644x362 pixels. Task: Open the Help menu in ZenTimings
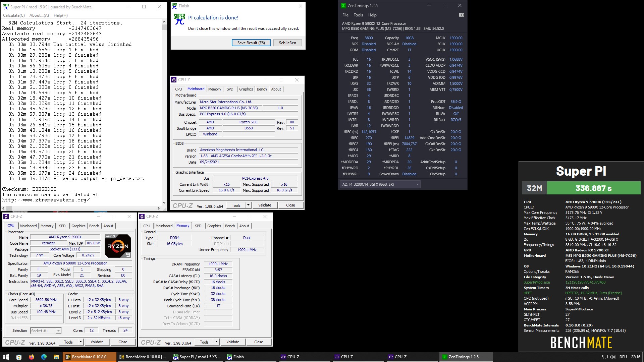click(x=372, y=15)
